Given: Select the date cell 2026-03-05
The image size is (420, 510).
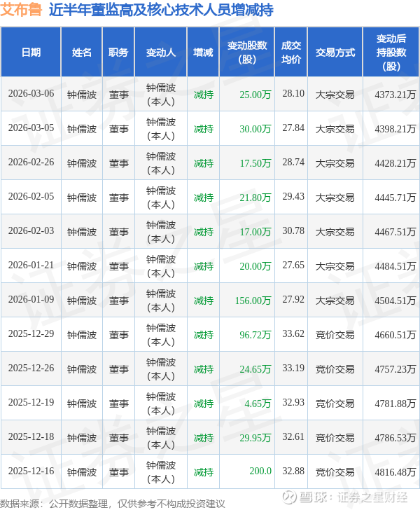Looking at the screenshot, I should coord(31,127).
